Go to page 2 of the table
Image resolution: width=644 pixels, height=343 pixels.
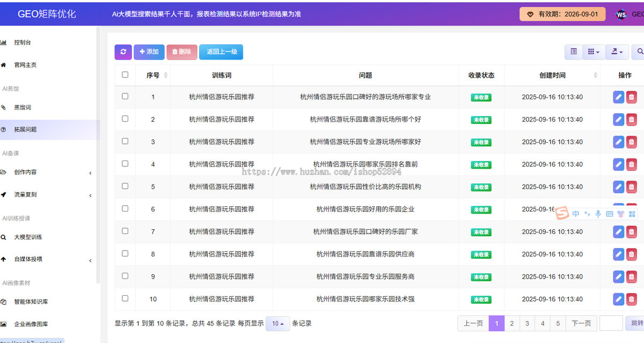coord(512,323)
